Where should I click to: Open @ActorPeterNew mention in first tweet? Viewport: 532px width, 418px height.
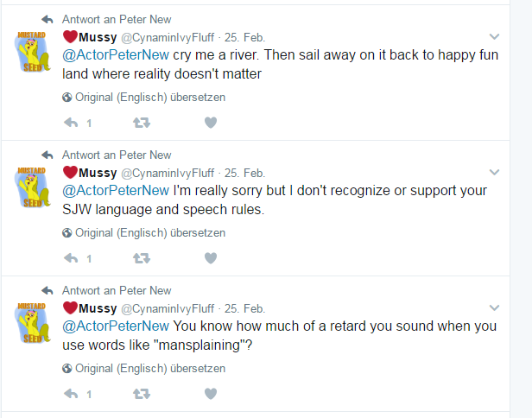[116, 55]
